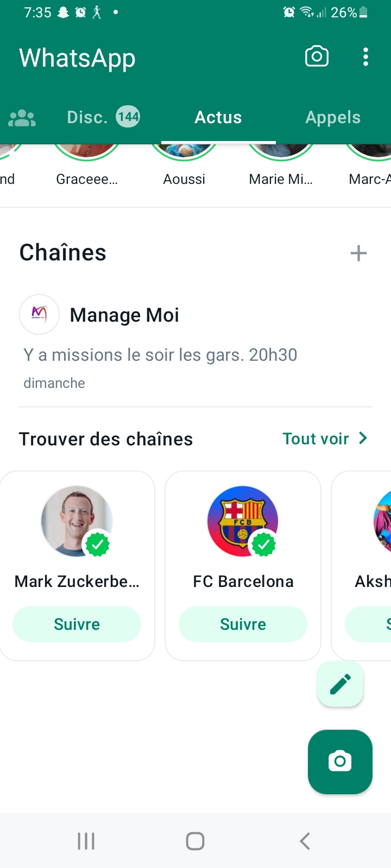The height and width of the screenshot is (868, 391).
Task: Switch to the Appels tab
Action: click(333, 117)
